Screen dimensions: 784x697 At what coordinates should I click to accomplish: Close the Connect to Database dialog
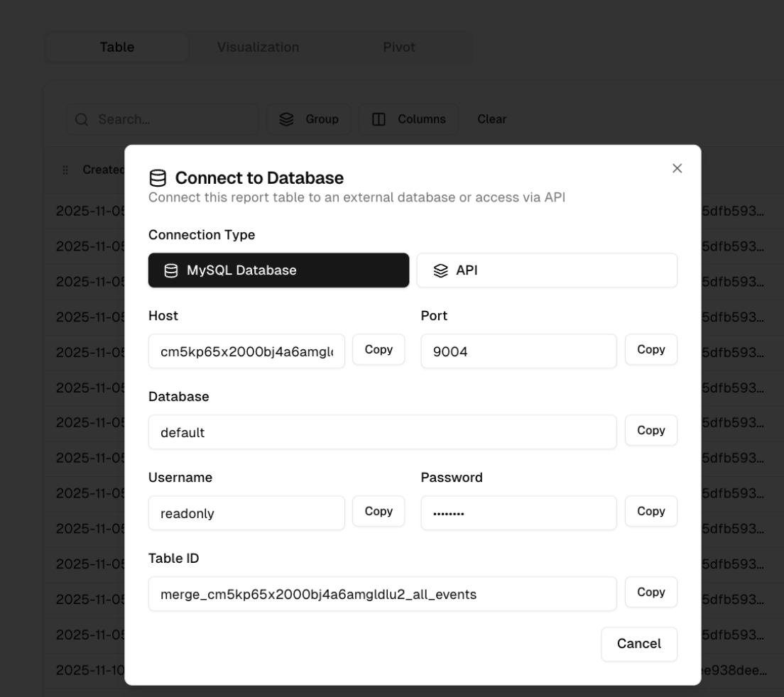677,168
